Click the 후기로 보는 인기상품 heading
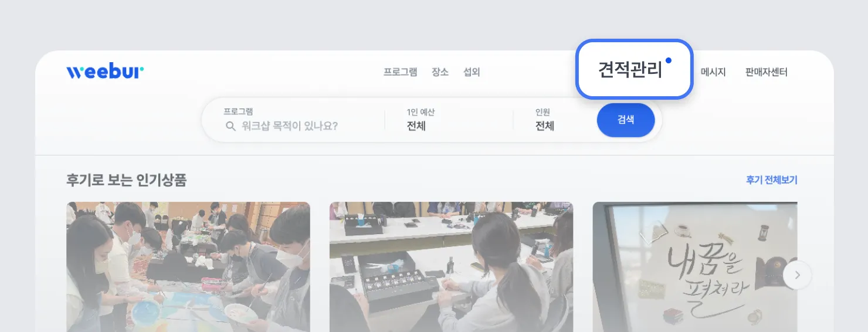 coord(127,180)
